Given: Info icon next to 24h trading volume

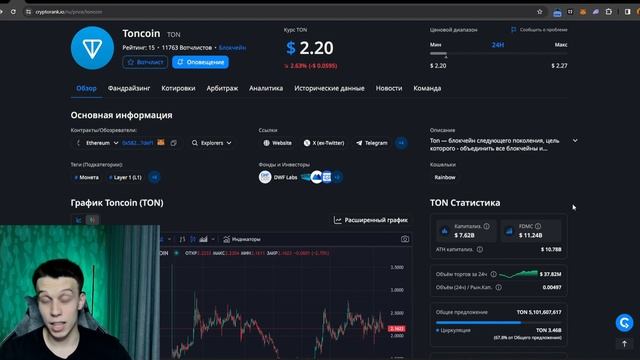Looking at the screenshot, I should point(493,274).
